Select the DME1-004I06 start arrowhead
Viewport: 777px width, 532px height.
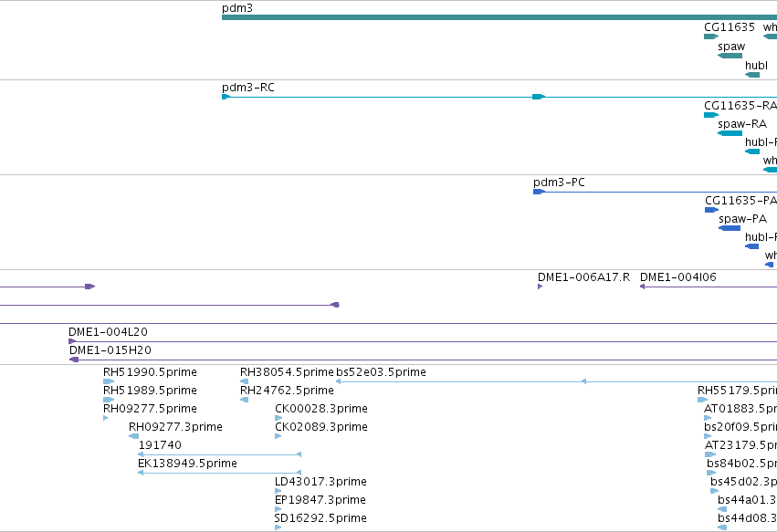point(642,287)
